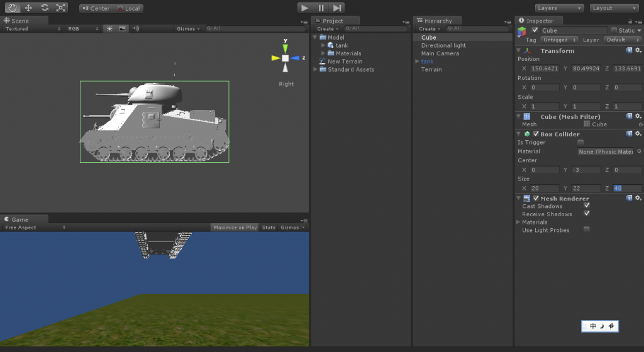This screenshot has height=352, width=644.
Task: Open the Scene view Gizmos dropdown
Action: click(188, 29)
